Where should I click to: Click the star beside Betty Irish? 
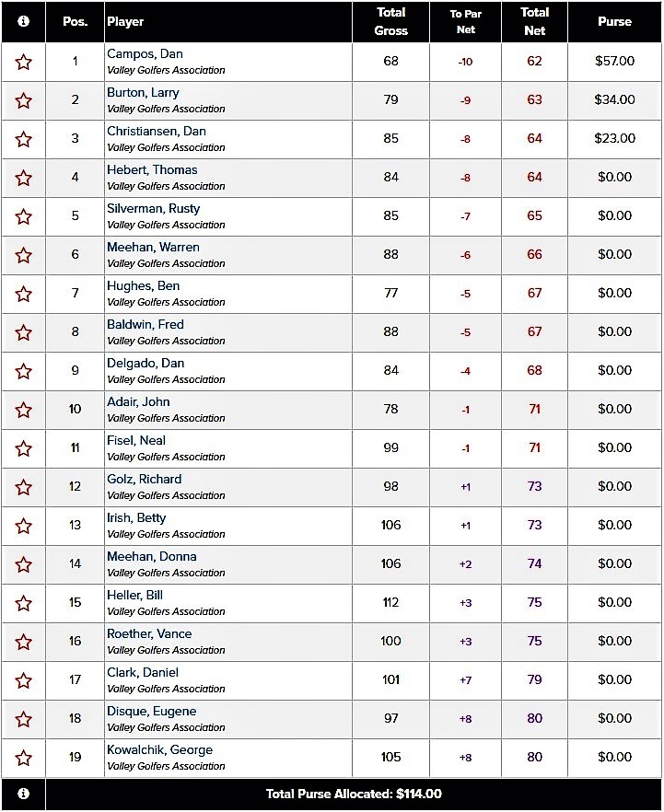pos(23,526)
